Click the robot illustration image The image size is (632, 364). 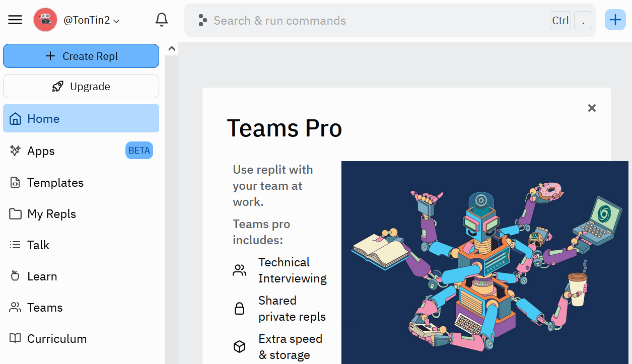[485, 262]
